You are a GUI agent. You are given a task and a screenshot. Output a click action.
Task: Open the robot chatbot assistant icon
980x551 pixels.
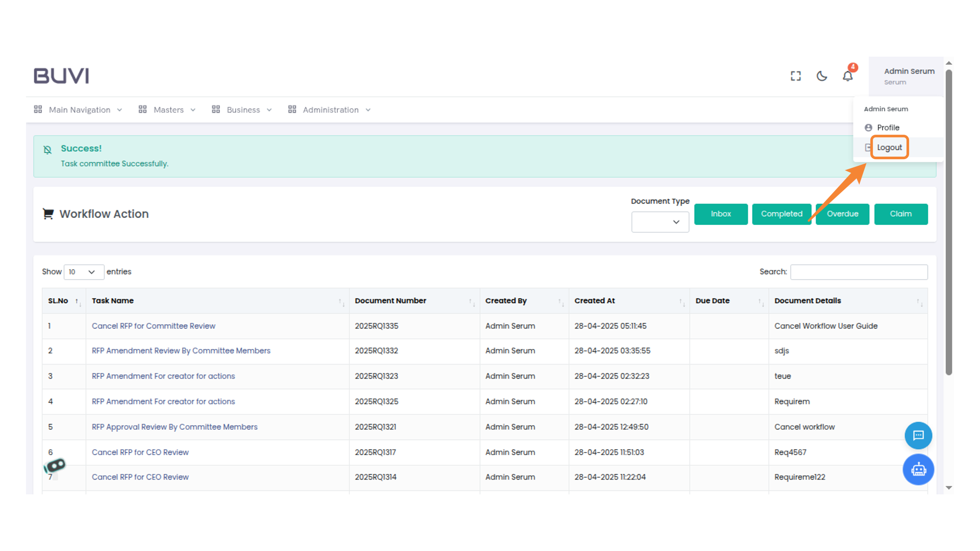pyautogui.click(x=918, y=469)
